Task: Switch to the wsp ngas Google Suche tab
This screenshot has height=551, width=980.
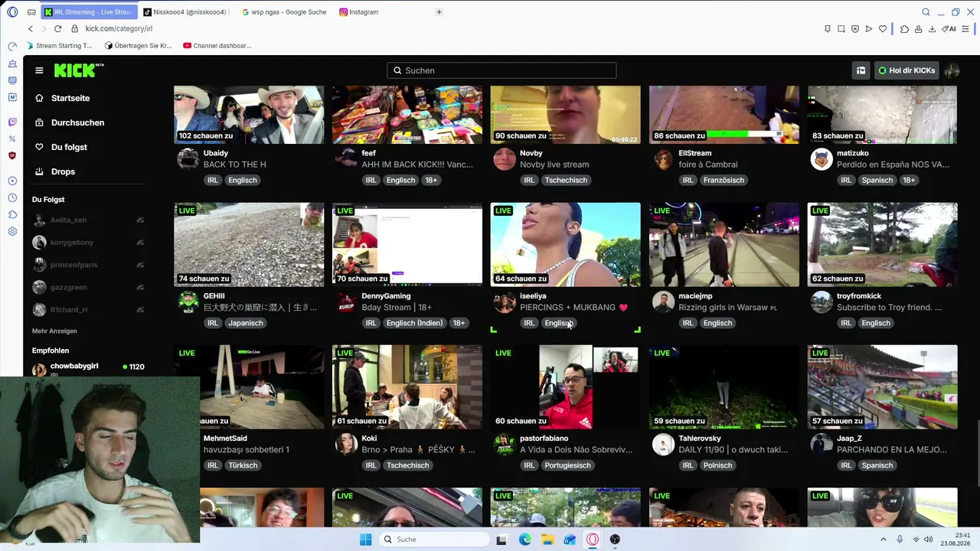Action: pyautogui.click(x=284, y=12)
